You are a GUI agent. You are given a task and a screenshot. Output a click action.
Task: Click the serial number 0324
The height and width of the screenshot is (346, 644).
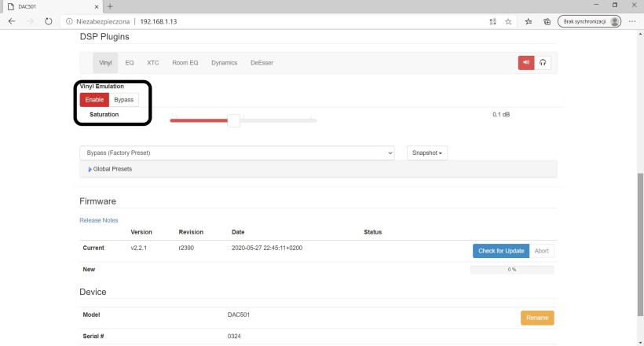click(x=234, y=336)
